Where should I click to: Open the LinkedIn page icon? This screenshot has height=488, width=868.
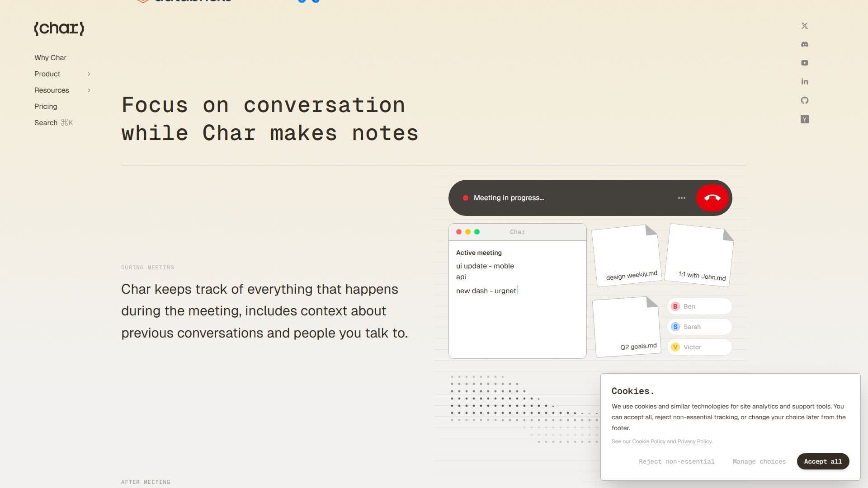click(x=804, y=81)
